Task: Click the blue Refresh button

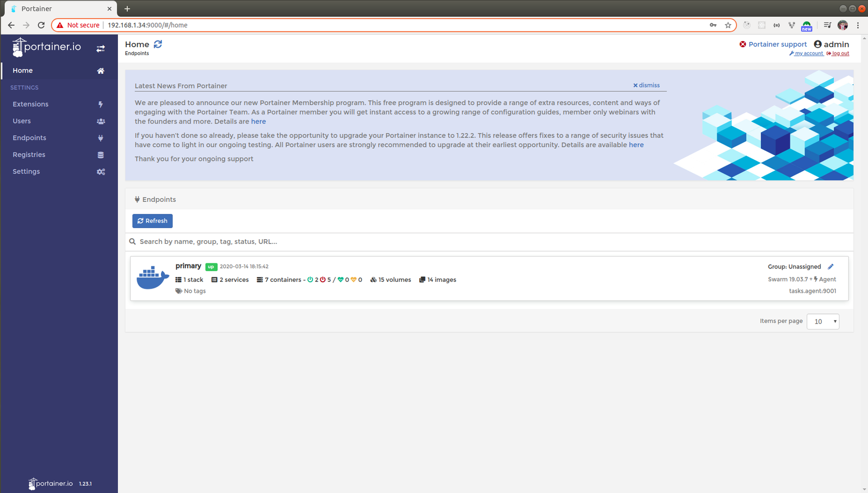Action: (x=153, y=221)
